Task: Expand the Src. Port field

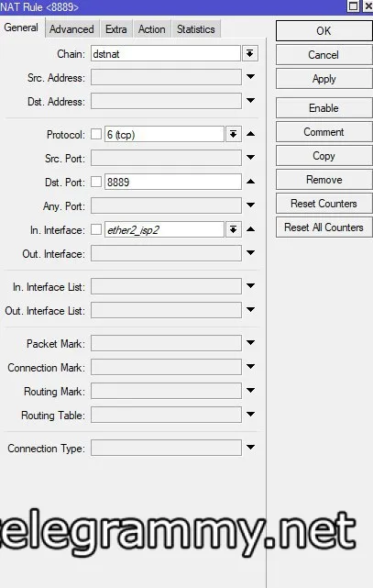Action: [250, 158]
